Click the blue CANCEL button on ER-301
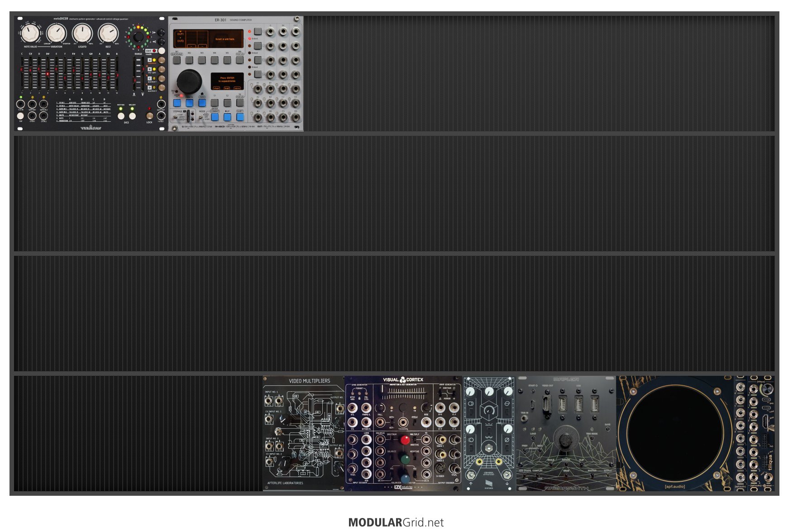Image resolution: width=793 pixels, height=532 pixels. 189,103
